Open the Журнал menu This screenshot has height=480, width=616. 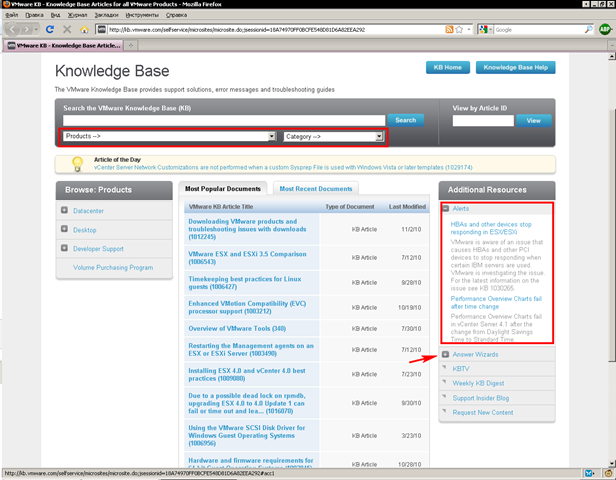(x=77, y=15)
